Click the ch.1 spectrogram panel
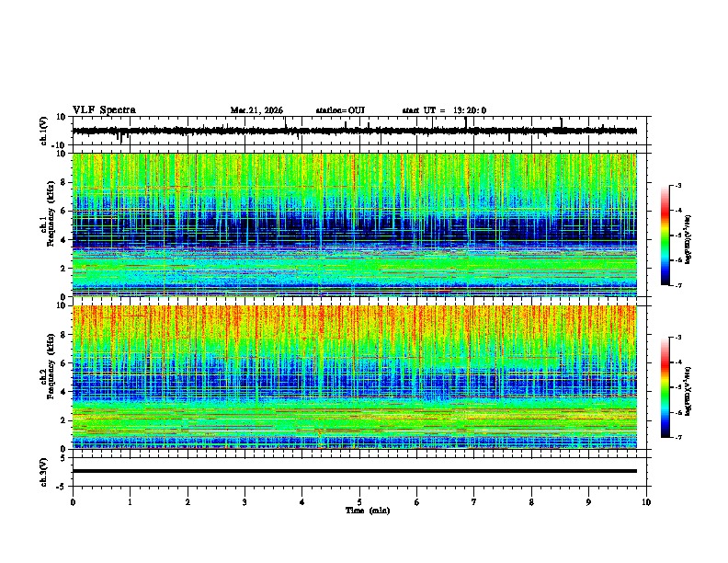 coord(354,224)
